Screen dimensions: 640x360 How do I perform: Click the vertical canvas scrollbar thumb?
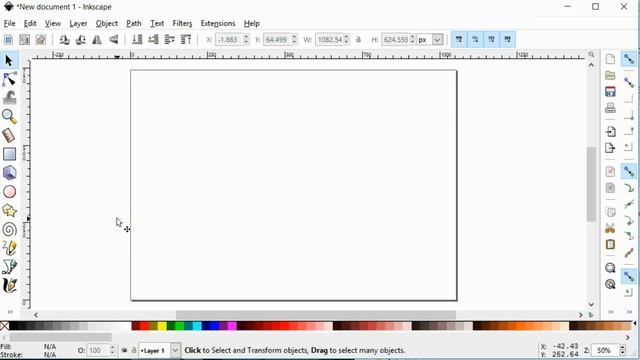pyautogui.click(x=591, y=184)
